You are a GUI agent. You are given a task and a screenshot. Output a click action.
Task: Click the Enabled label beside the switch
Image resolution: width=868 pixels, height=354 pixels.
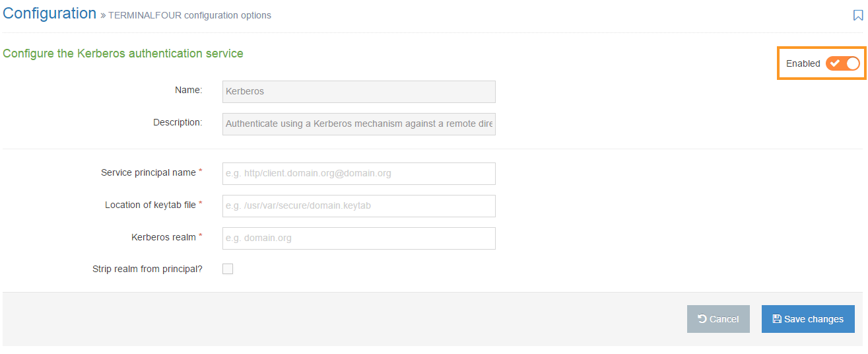click(x=803, y=64)
